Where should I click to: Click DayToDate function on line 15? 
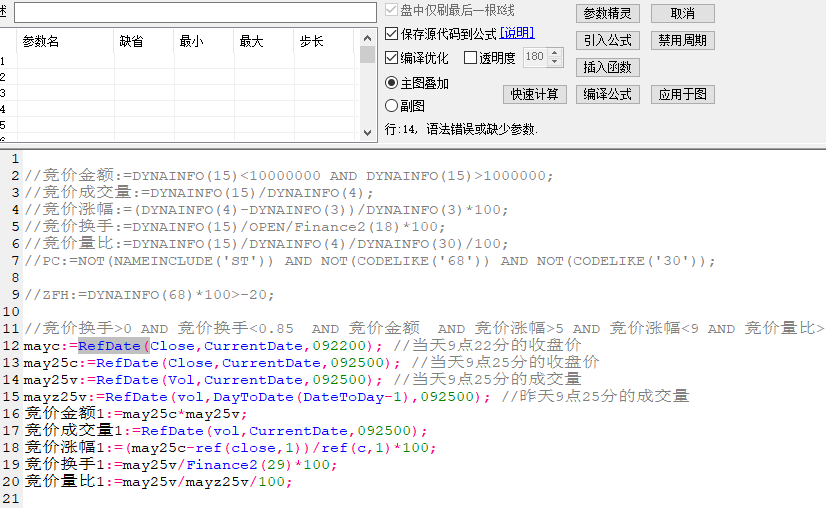click(253, 397)
